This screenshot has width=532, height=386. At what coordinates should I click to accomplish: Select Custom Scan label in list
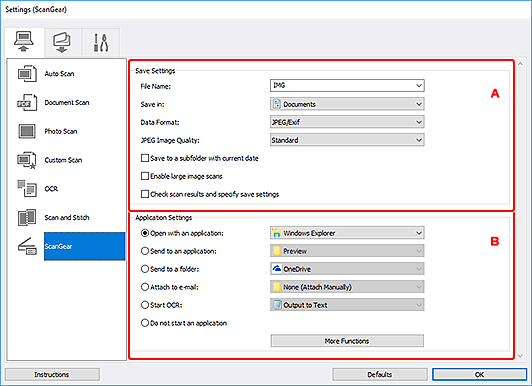(63, 160)
